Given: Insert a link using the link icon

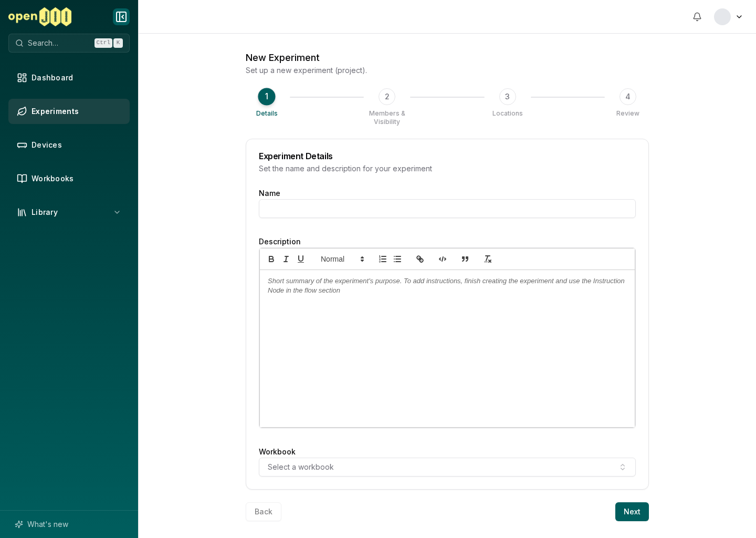Looking at the screenshot, I should point(420,259).
